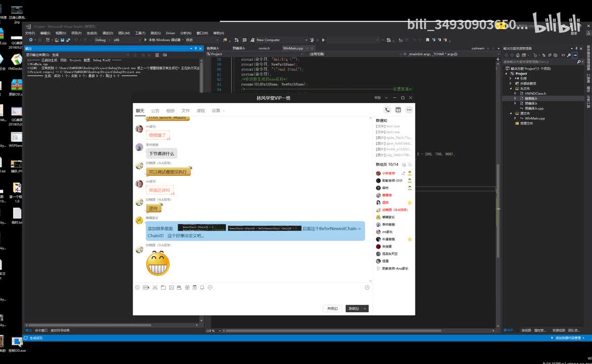Image resolution: width=592 pixels, height=364 pixels.
Task: Click the bell notification icon in chat toolbar
Action: point(202,288)
